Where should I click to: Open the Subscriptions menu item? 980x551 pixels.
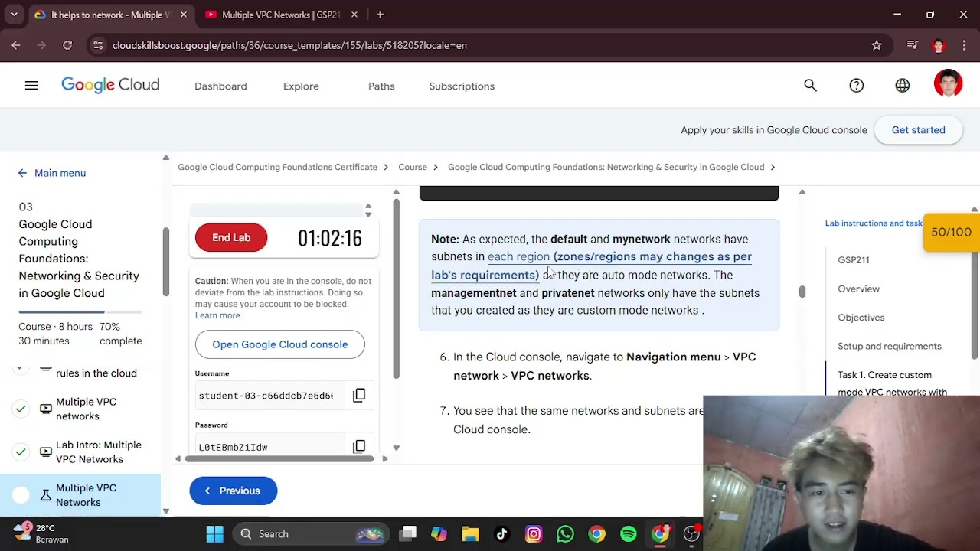pos(462,86)
